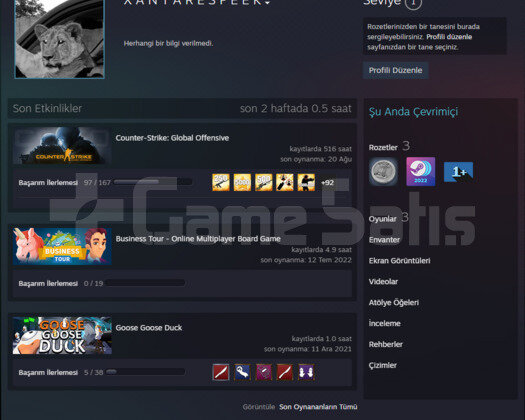Open Son Oynananların Tümü link
Screen dimensions: 525x420
point(318,407)
